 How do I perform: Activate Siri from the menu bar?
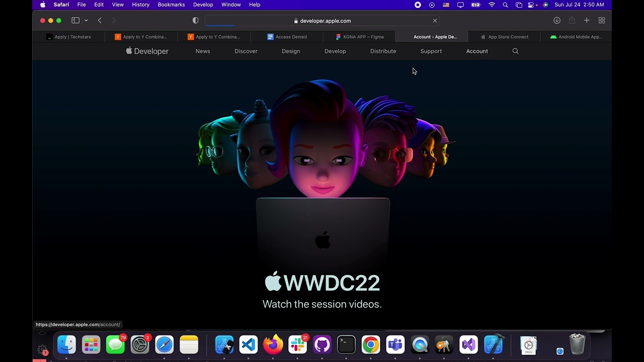545,5
